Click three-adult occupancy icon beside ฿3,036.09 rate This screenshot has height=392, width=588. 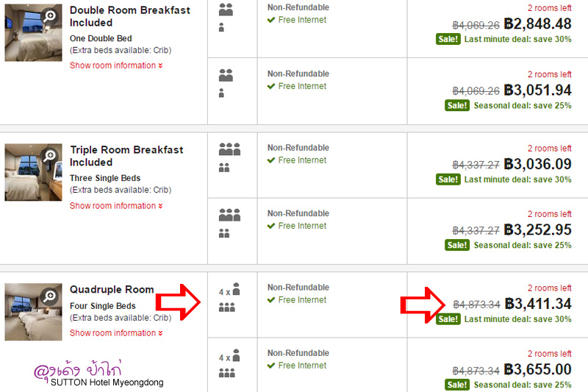[229, 149]
